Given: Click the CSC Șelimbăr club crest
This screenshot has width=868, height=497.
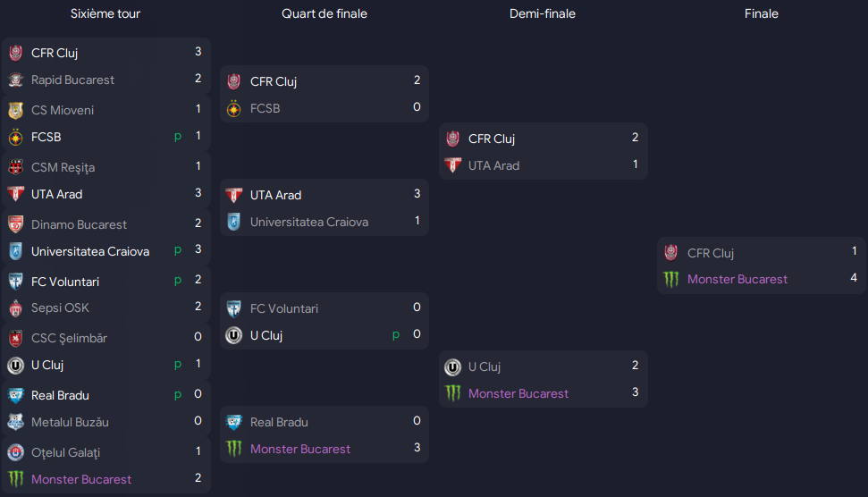Looking at the screenshot, I should [15, 338].
